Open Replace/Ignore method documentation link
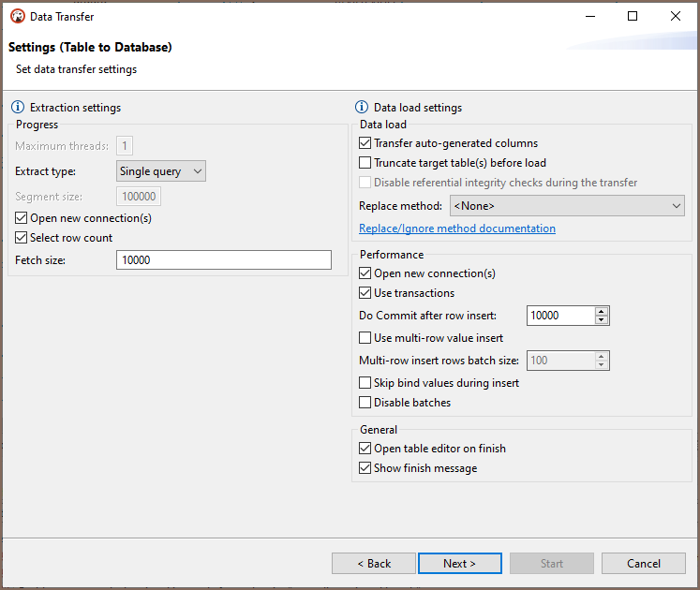The width and height of the screenshot is (700, 590). pyautogui.click(x=456, y=229)
